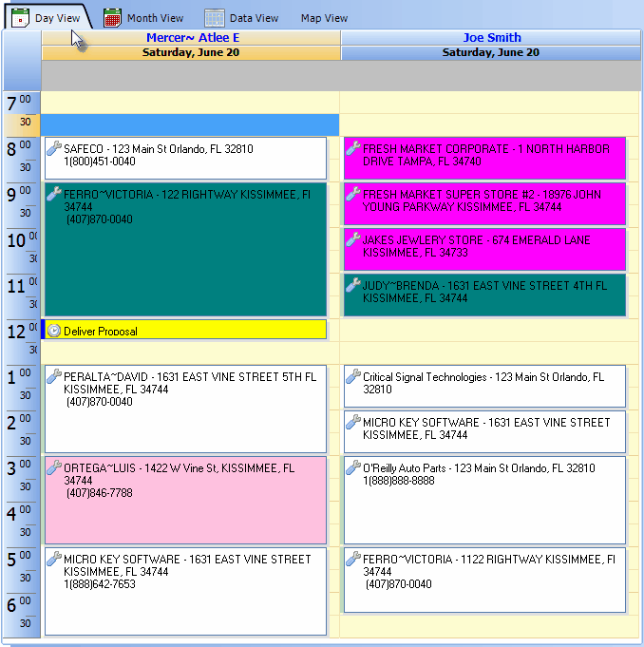Click wrench icon on Joe Smith's MICRO KEY SOFTWARE job
This screenshot has height=647, width=644.
pos(353,422)
